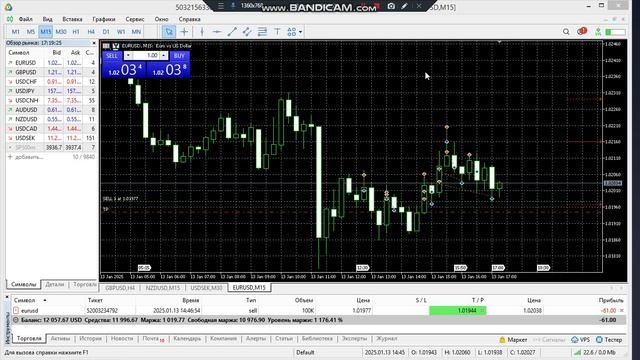The height and width of the screenshot is (360, 640).
Task: Open the Журнал tab in toolbox
Action: coord(386,339)
